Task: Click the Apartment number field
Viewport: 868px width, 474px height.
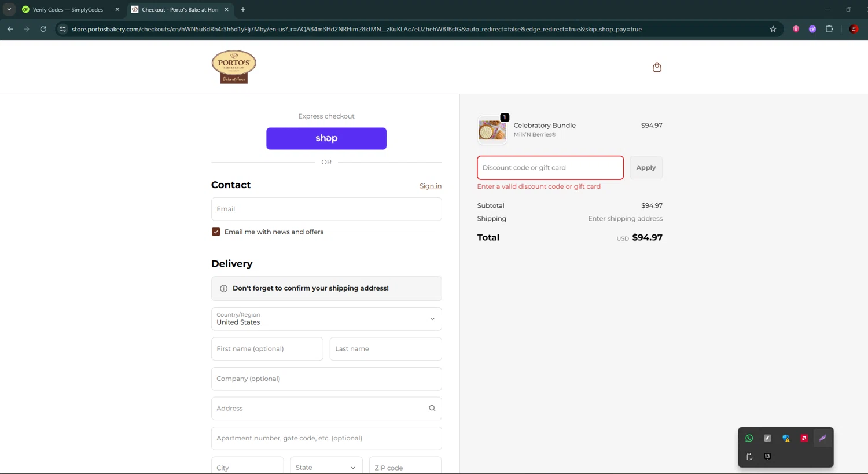Action: (x=326, y=438)
